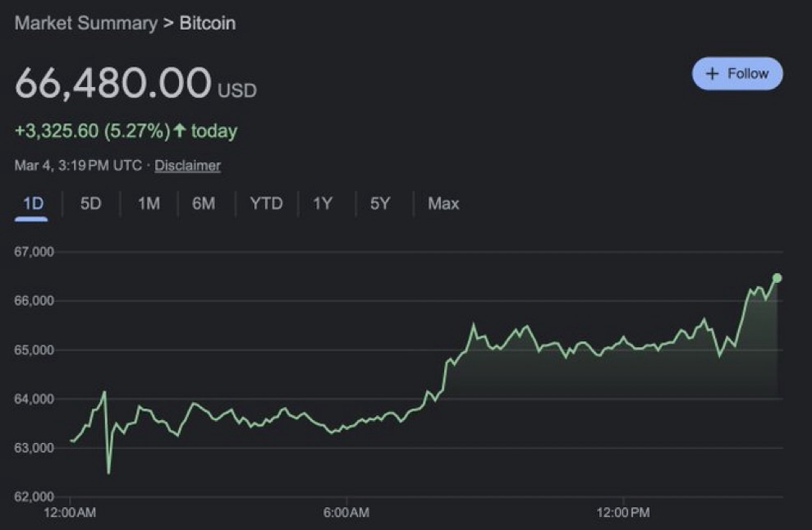Click the +3,325.60 (5.27%) change text

[x=92, y=131]
